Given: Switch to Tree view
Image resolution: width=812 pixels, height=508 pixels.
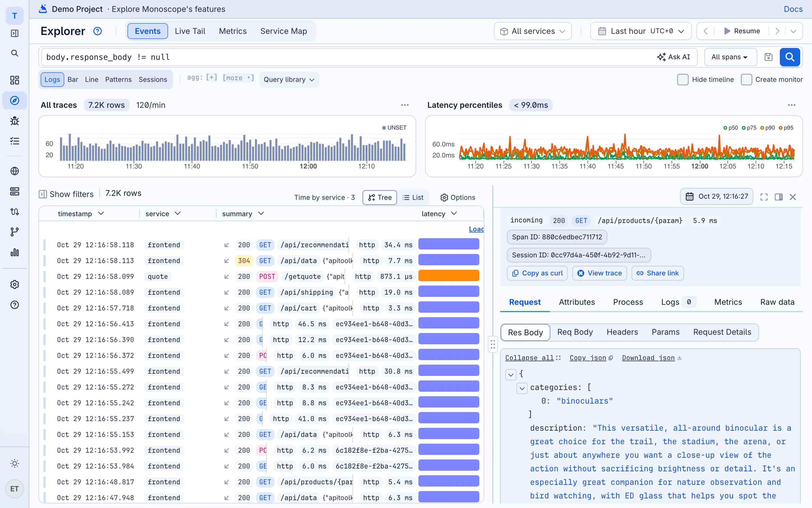Looking at the screenshot, I should 380,198.
